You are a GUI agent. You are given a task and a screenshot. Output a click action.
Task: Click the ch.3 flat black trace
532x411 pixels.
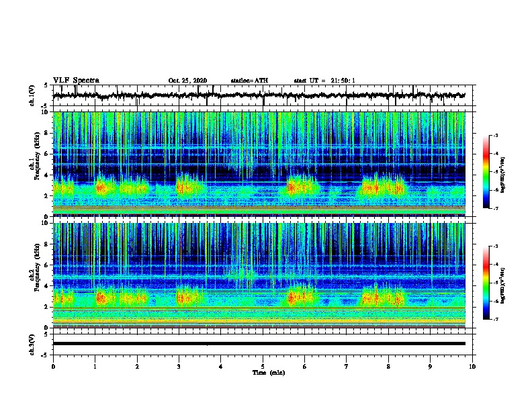tap(259, 344)
